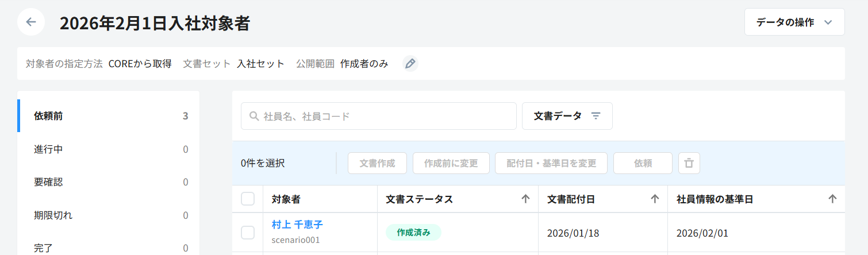The height and width of the screenshot is (255, 868).
Task: Click the search magnifier icon
Action: pyautogui.click(x=254, y=116)
